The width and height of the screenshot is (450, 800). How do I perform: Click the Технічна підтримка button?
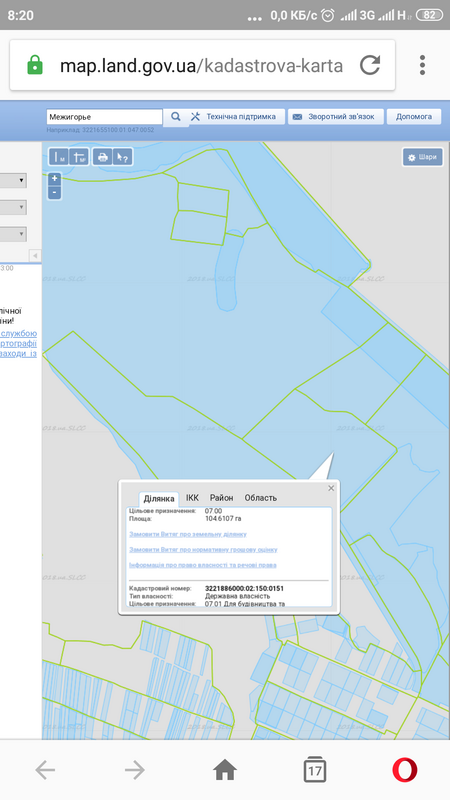pyautogui.click(x=237, y=117)
